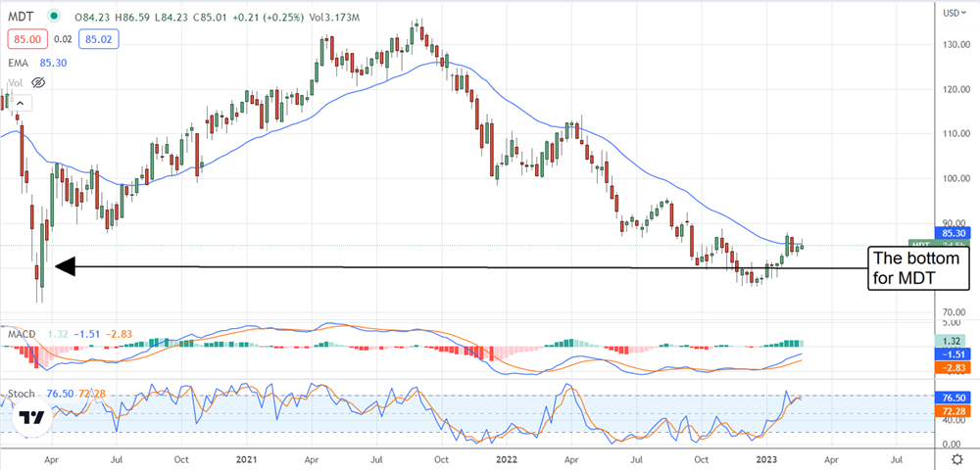
Task: Click the 2021 label on time axis
Action: point(246,458)
